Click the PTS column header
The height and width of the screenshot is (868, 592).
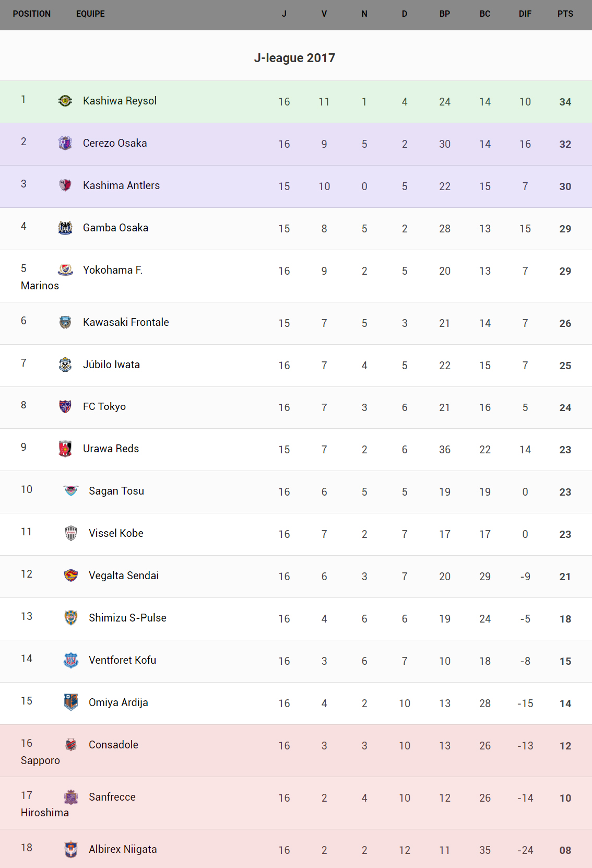pyautogui.click(x=565, y=14)
